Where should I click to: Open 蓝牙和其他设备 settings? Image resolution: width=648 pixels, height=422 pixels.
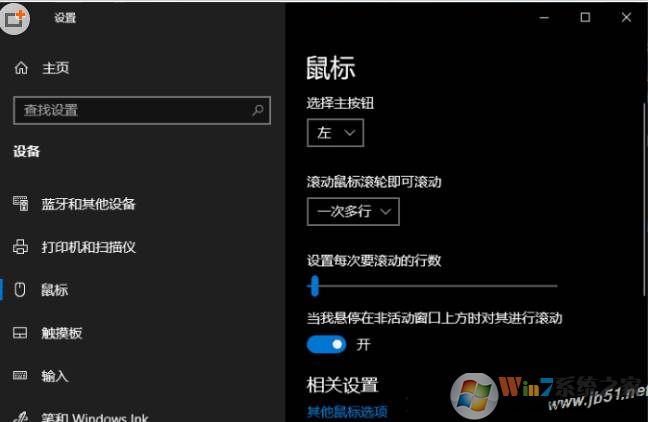pos(88,204)
